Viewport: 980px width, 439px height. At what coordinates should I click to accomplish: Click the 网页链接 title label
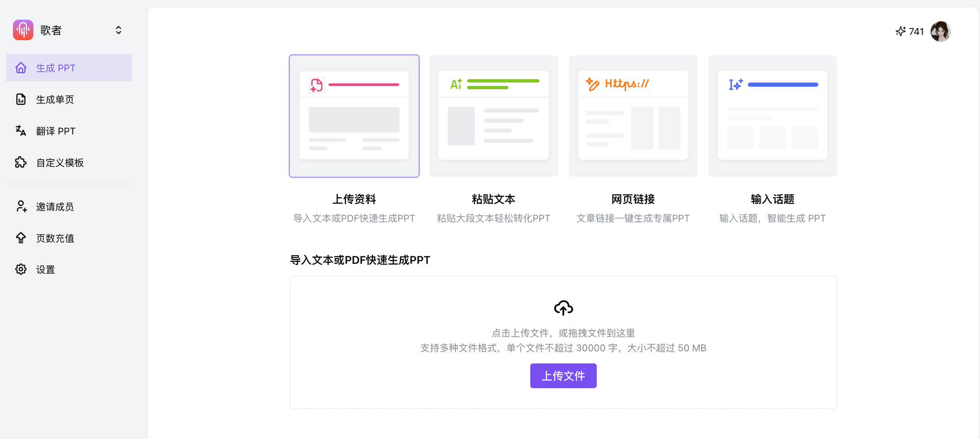click(633, 199)
